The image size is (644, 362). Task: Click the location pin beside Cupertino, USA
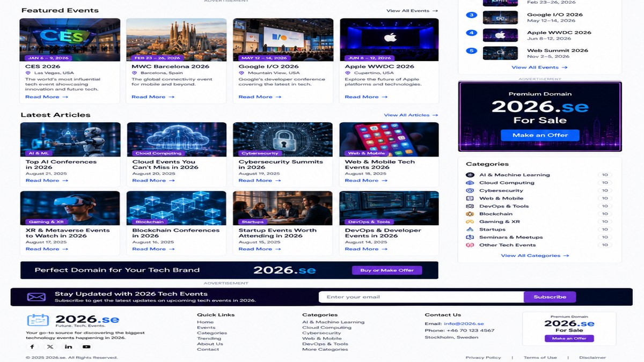tap(349, 73)
